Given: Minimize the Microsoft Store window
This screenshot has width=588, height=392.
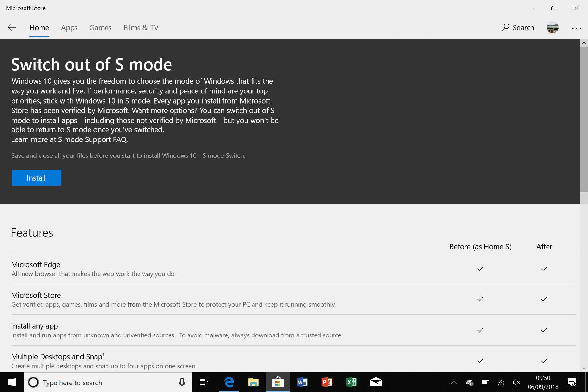Looking at the screenshot, I should click(531, 8).
